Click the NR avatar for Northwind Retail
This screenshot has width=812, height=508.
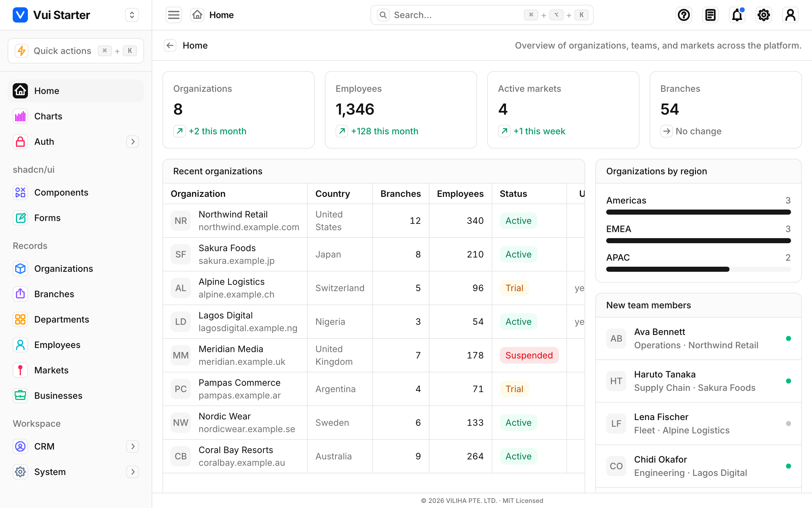(x=180, y=221)
